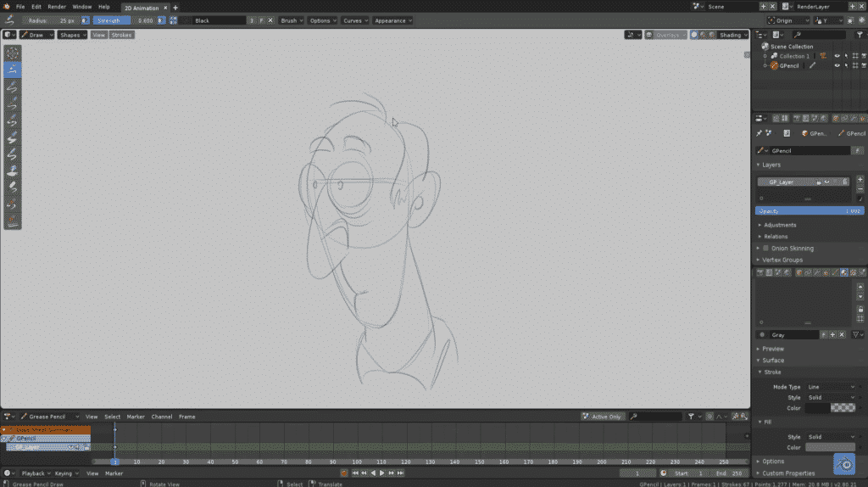Open the Curves dropdown
868x487 pixels.
click(355, 20)
